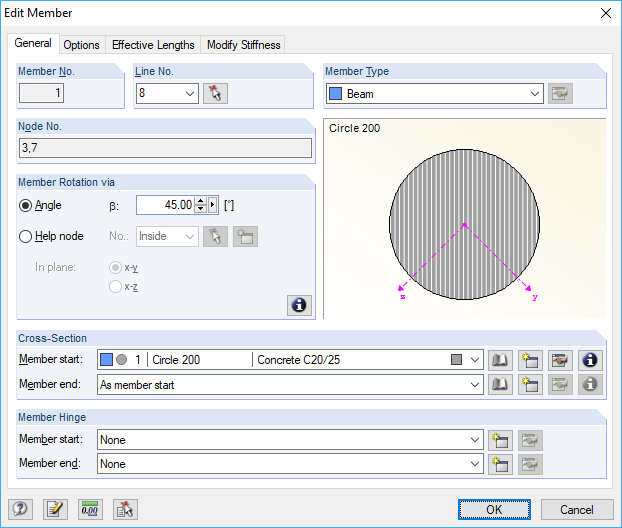Create new hinge for member start
The image size is (622, 528).
coord(500,440)
